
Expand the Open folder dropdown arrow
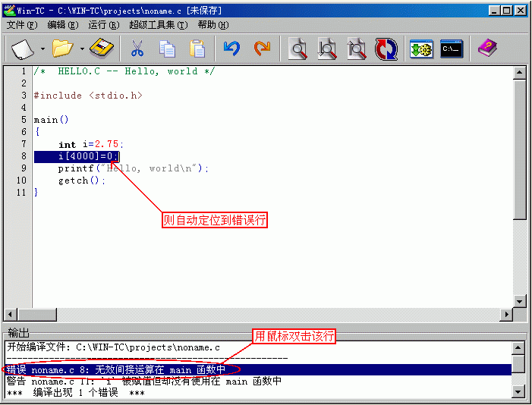[83, 49]
